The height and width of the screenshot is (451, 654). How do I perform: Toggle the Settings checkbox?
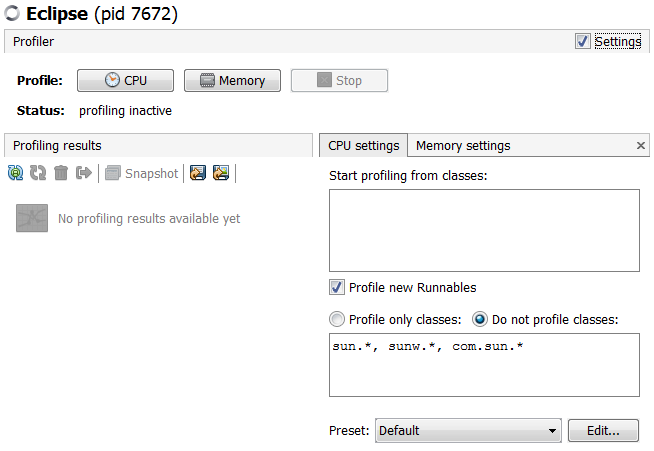(x=583, y=42)
